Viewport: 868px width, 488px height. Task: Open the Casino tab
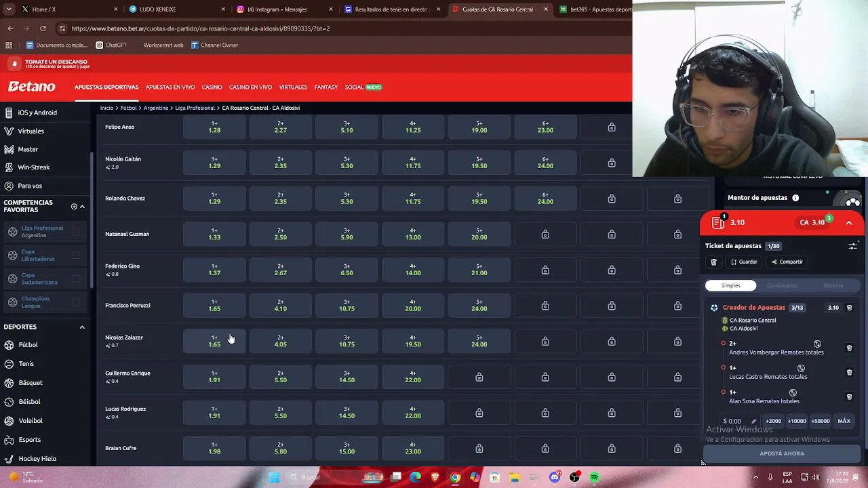(212, 87)
